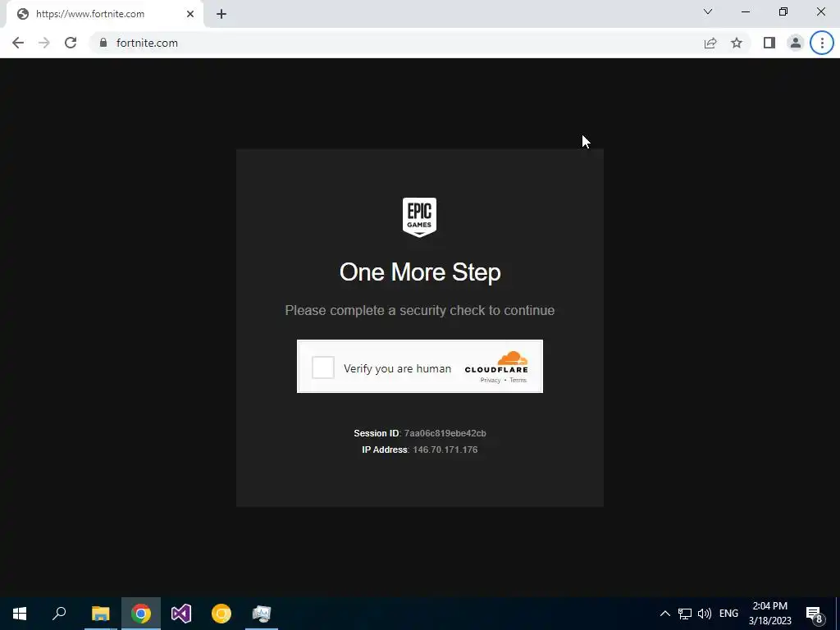Check the Verify you are human box
Screen dimensions: 840x630
[323, 367]
